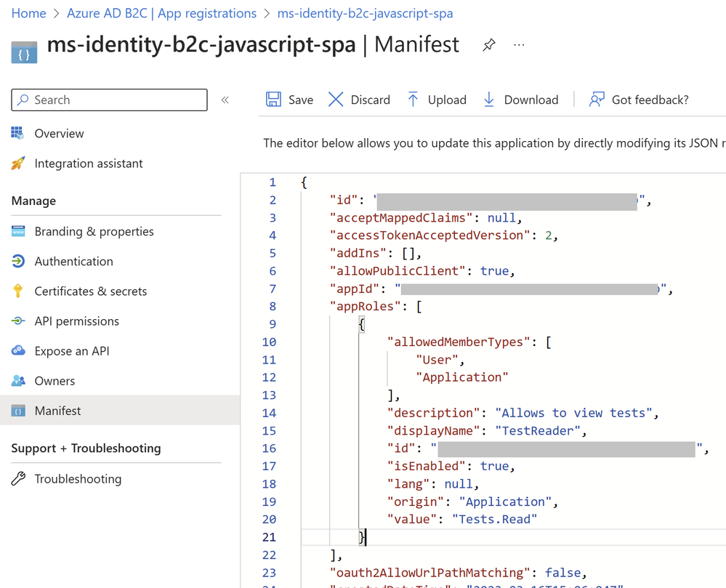The width and height of the screenshot is (726, 588).
Task: Click "allowedMemberTypes" key
Action: (459, 342)
